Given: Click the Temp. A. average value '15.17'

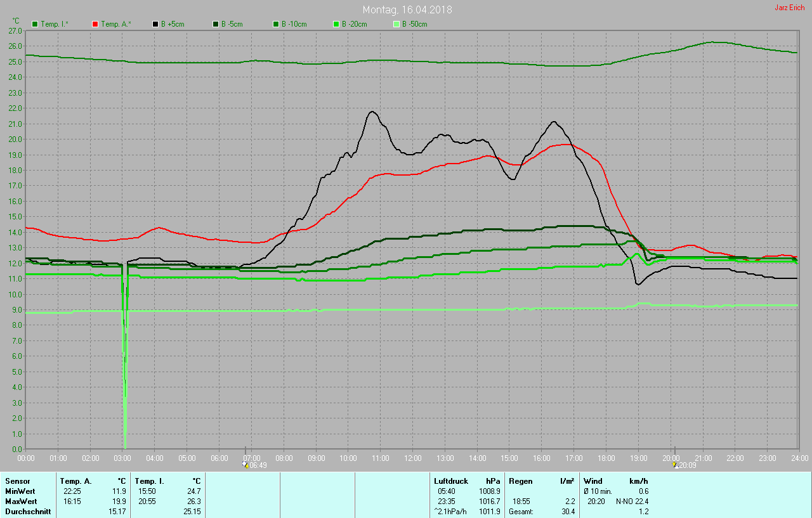Looking at the screenshot, I should click(117, 512).
